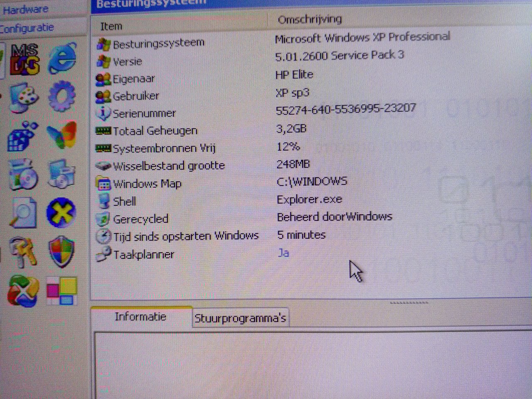The image size is (532, 399).
Task: Select the monitor with paint palette icon
Action: click(23, 98)
